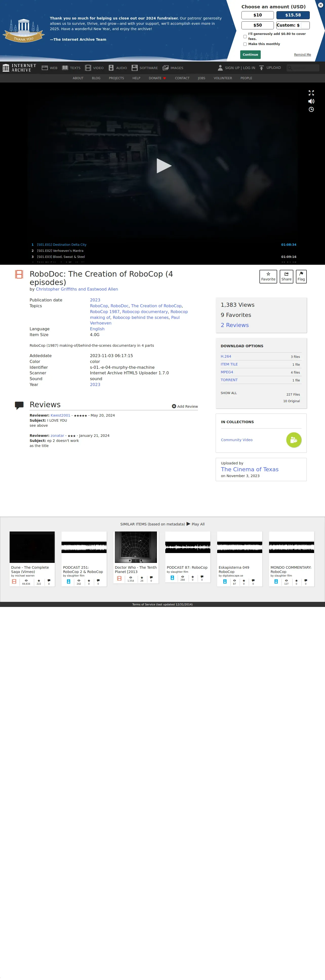Open the 2 Reviews link
The image size is (325, 980).
coord(234,325)
